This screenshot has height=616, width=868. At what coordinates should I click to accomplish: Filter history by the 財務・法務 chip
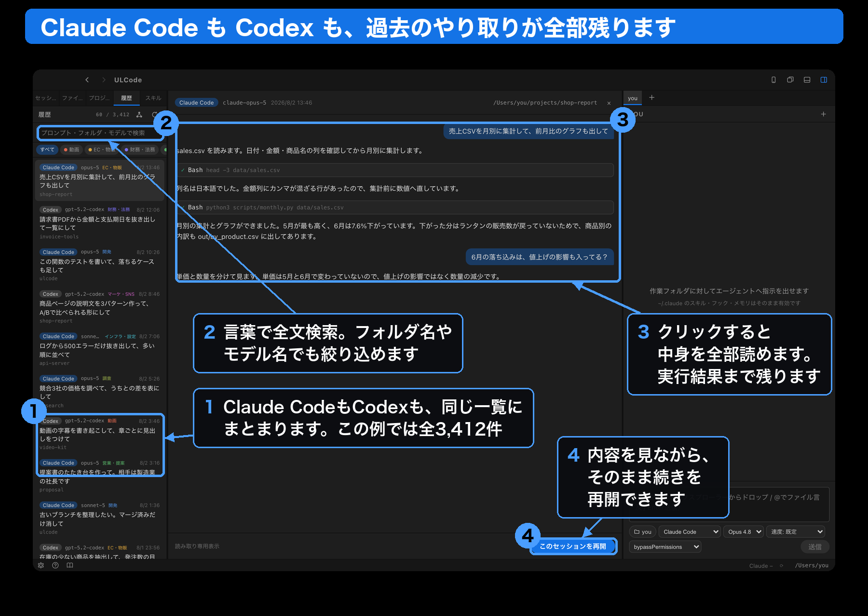pos(140,150)
